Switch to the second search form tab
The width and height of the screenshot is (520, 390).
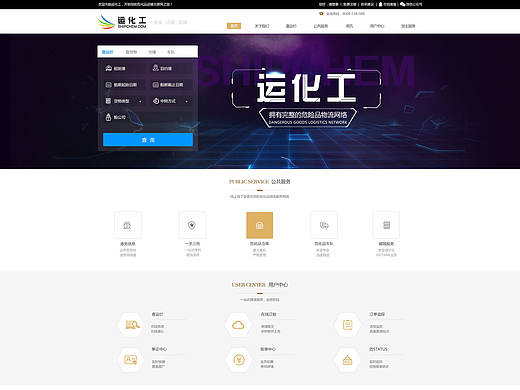131,52
